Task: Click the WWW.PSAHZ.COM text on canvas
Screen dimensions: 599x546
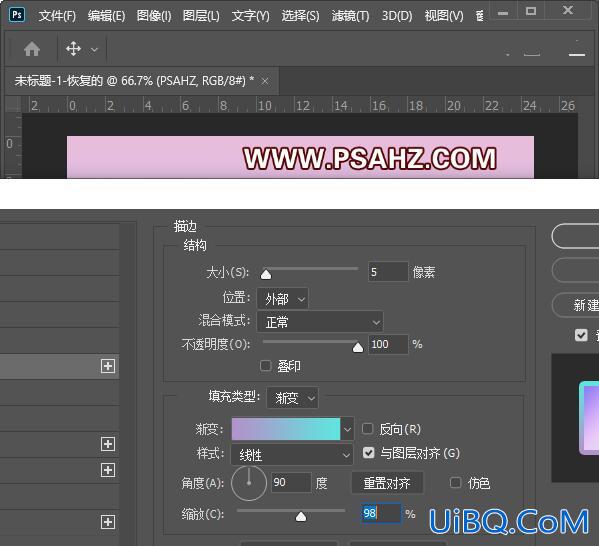Action: pyautogui.click(x=370, y=158)
